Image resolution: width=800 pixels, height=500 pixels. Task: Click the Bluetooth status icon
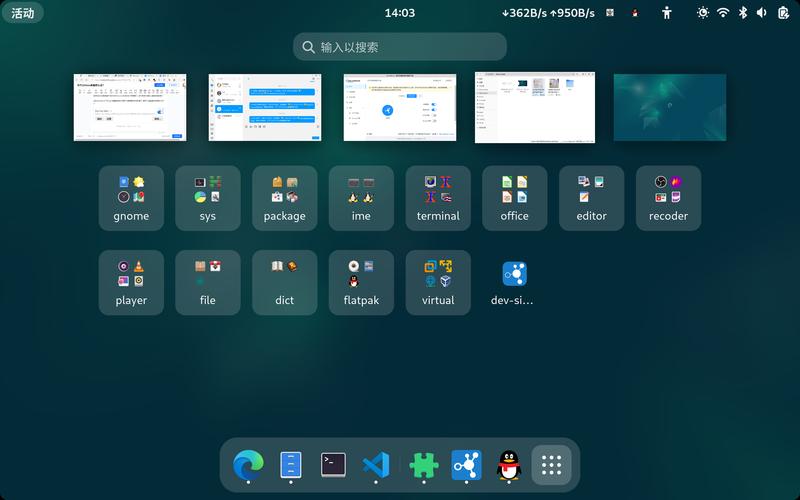(743, 13)
